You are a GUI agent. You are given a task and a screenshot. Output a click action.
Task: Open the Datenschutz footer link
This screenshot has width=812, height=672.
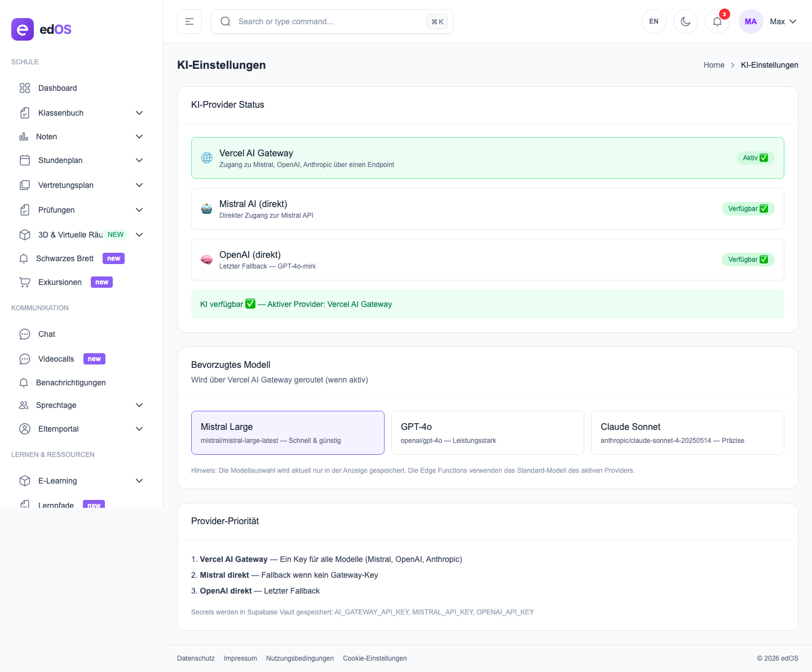196,658
